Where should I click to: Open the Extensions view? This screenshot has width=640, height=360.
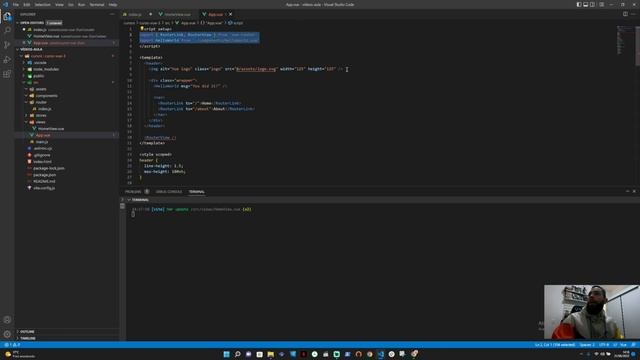[7, 74]
